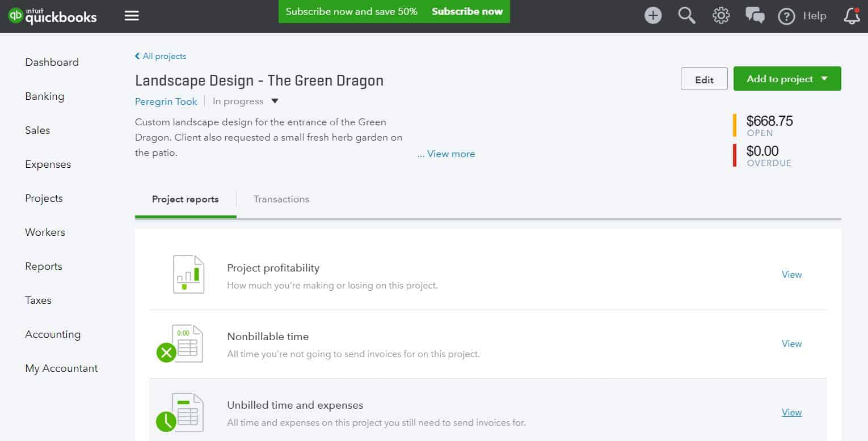Open Reports in the sidebar
The image size is (868, 441).
(x=44, y=266)
